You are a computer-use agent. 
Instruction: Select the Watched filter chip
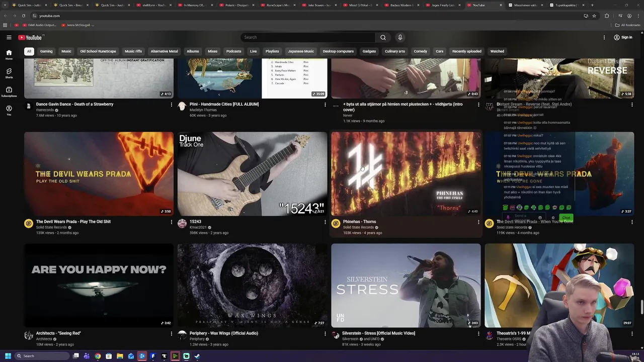[497, 51]
